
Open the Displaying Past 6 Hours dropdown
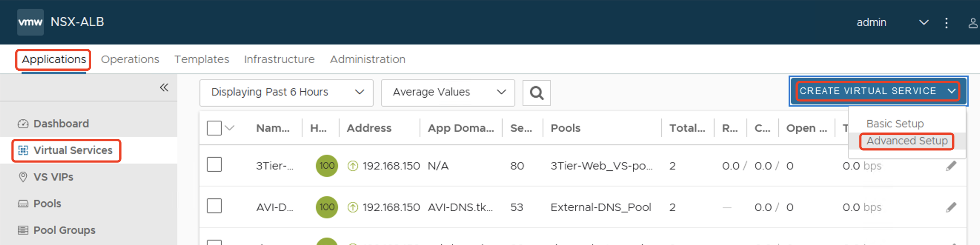pos(286,92)
